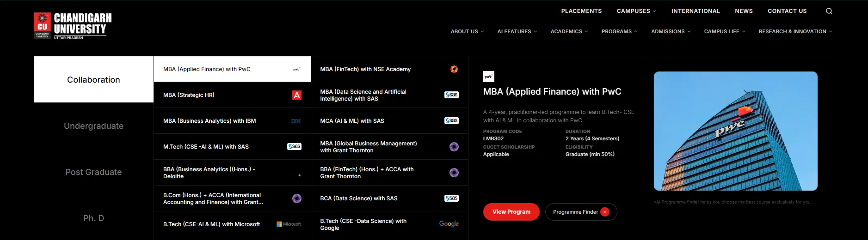Screen dimensions: 868x240
Task: Click the small PwC logo above program title
Action: [489, 77]
